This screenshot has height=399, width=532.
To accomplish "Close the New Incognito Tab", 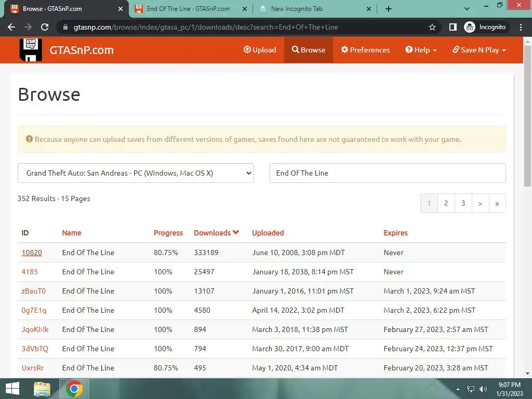I will (x=369, y=9).
